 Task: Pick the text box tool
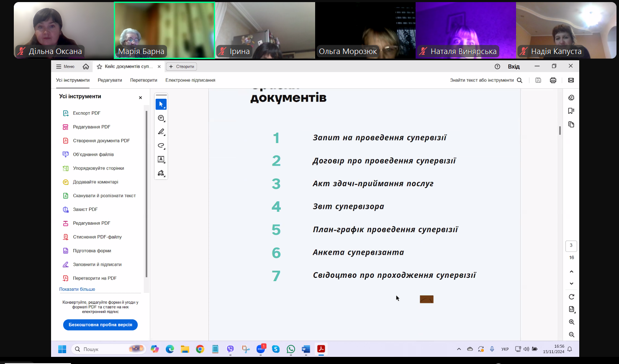click(x=161, y=159)
